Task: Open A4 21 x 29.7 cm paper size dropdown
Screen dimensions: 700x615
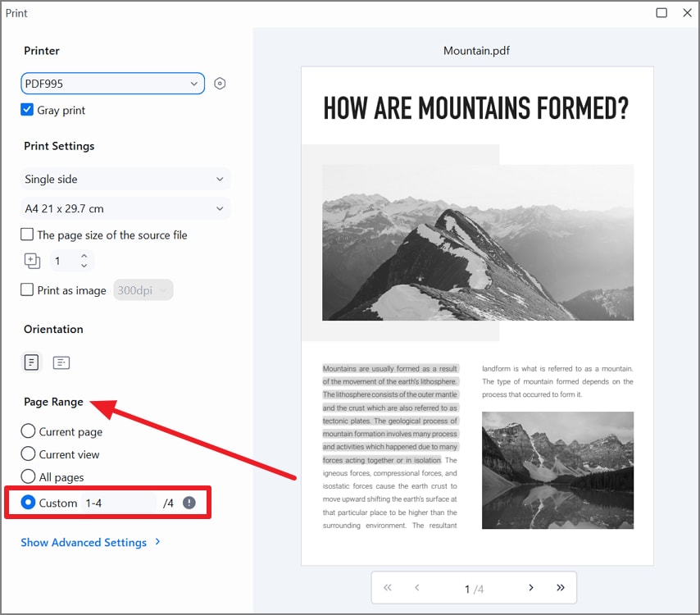Action: (125, 208)
